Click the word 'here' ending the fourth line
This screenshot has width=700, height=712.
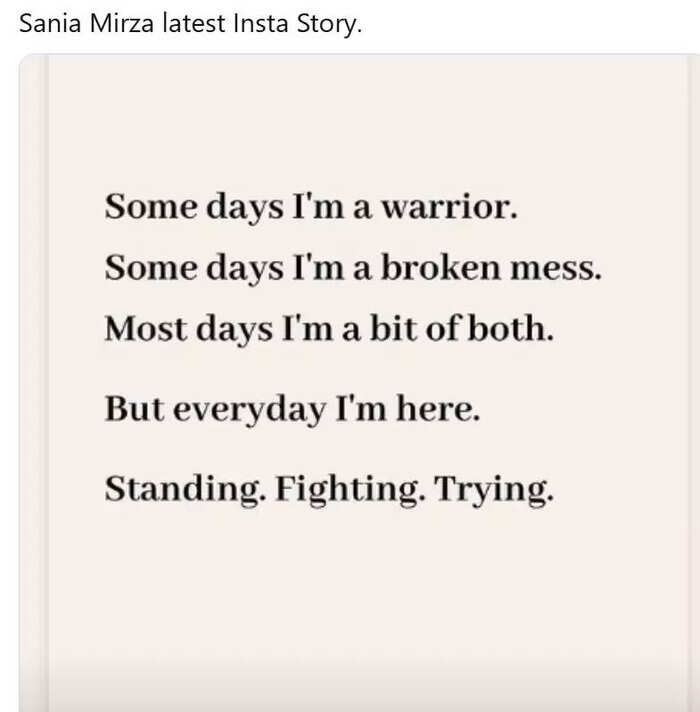click(438, 409)
